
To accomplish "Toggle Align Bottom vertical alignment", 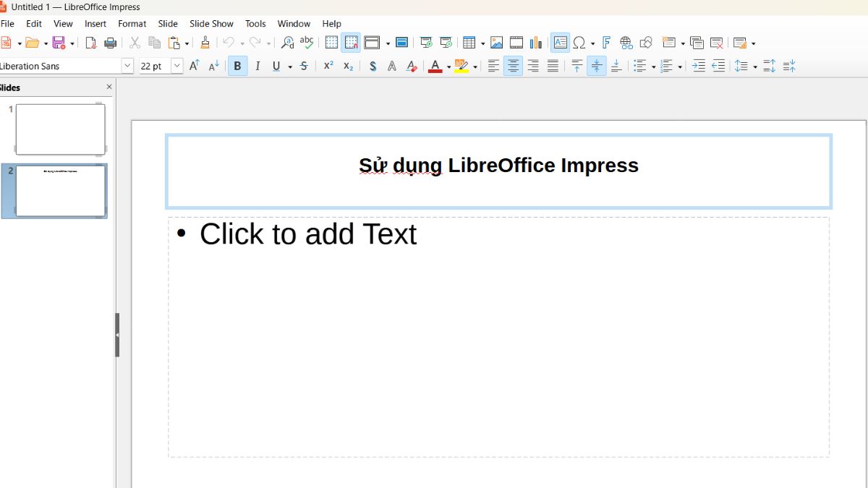I will click(x=616, y=66).
